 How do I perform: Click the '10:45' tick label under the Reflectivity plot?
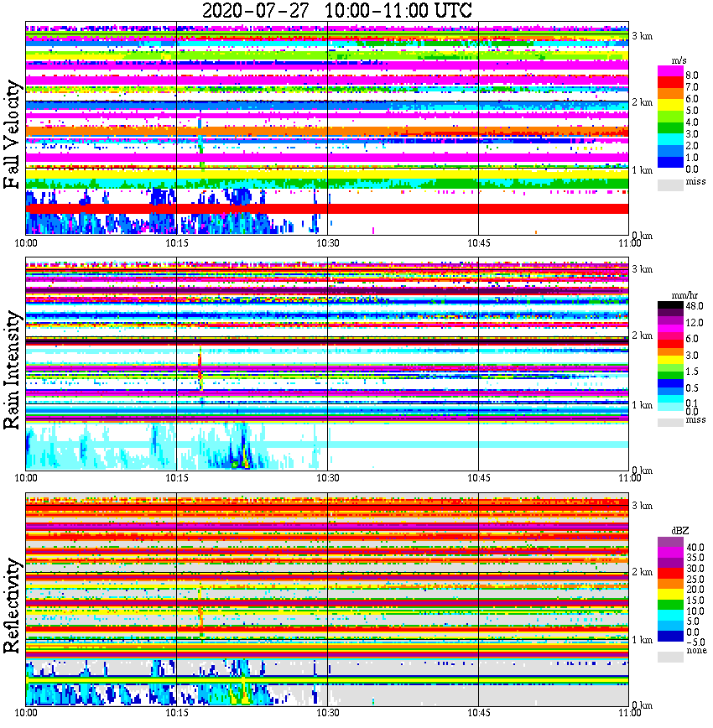point(478,713)
